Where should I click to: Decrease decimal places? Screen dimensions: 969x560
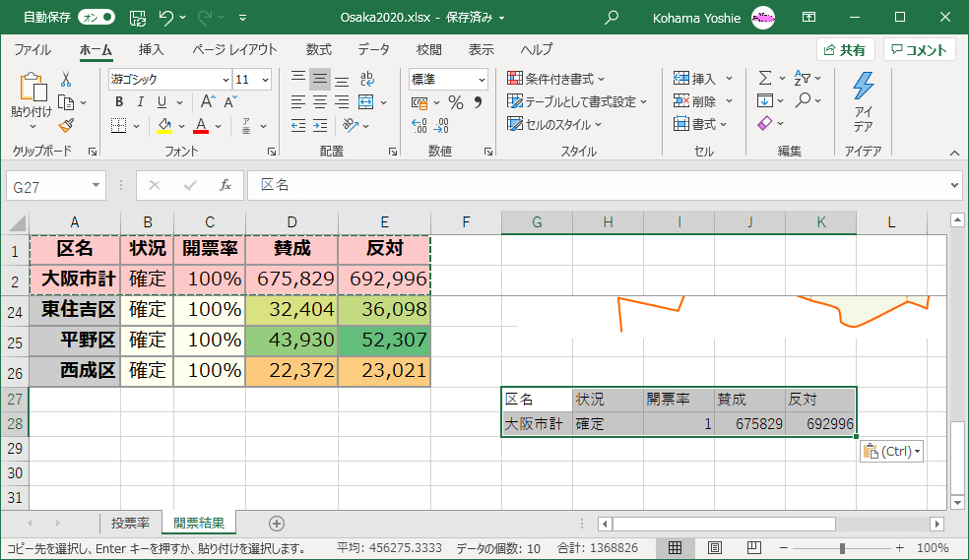tap(441, 126)
